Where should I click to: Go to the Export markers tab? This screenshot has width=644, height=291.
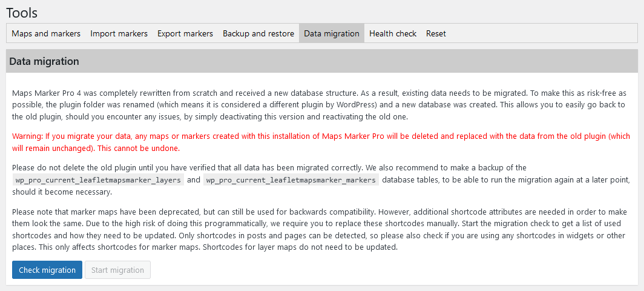[185, 33]
